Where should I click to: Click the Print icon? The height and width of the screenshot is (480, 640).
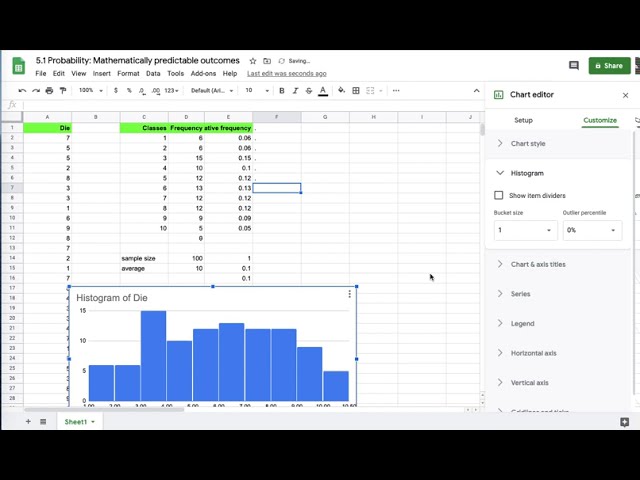click(49, 91)
